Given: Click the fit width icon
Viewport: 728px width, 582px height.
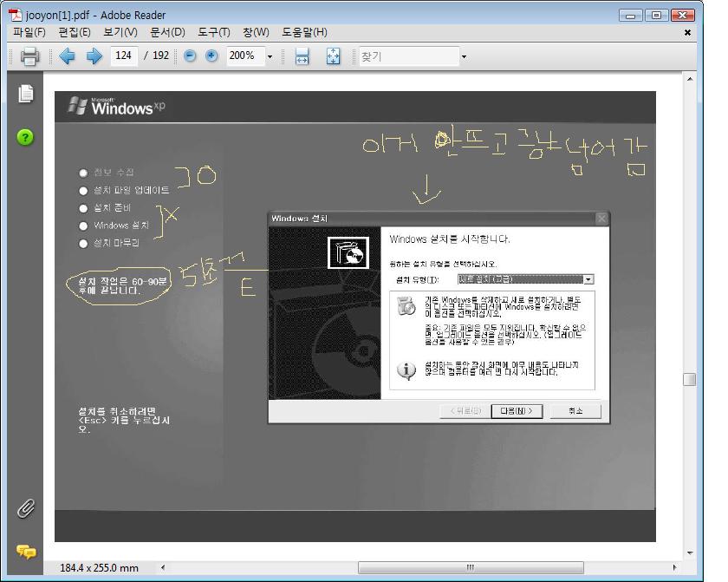Looking at the screenshot, I should point(302,56).
